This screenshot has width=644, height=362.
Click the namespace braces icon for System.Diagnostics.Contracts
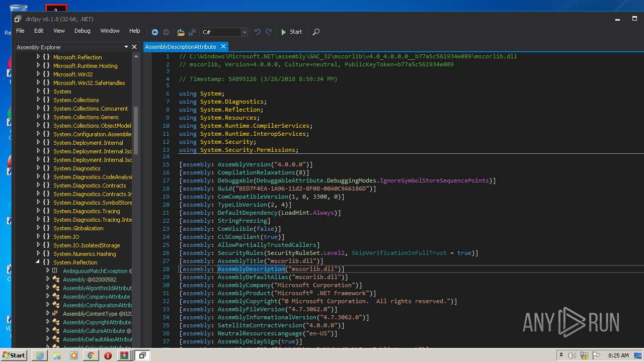coord(46,186)
